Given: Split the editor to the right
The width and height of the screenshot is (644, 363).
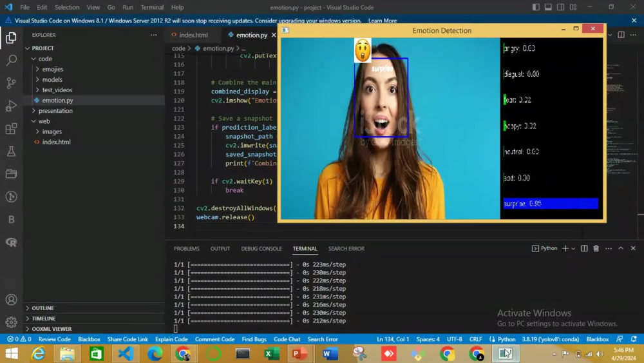Looking at the screenshot, I should [621, 35].
